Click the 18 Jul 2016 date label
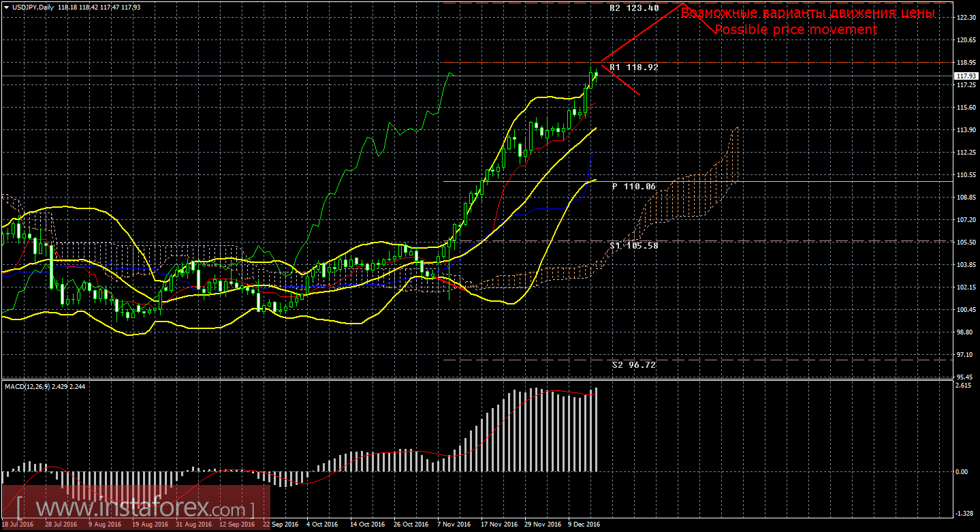Screen dimensions: 980x532 (x=19, y=525)
